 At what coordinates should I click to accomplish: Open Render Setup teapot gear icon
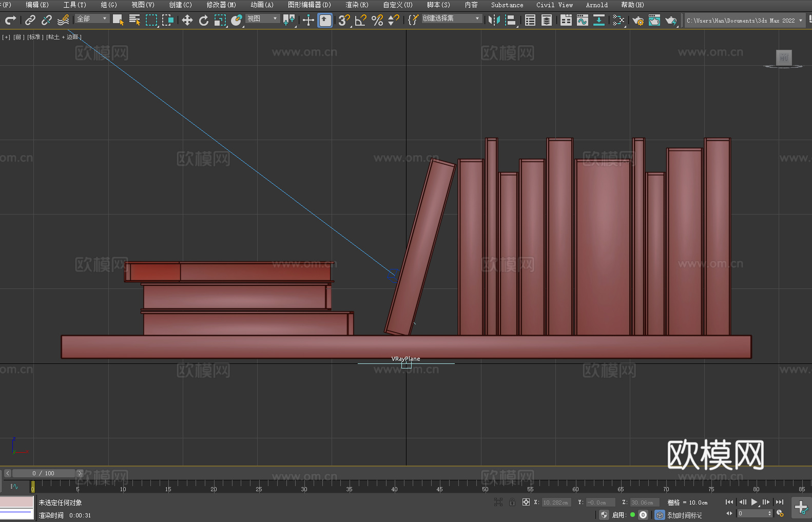tap(638, 20)
